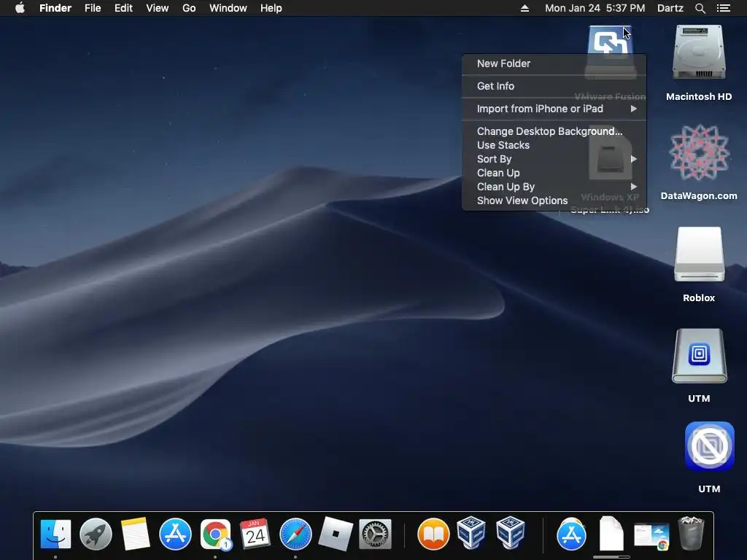Click the date and time display
The width and height of the screenshot is (747, 560).
pos(595,8)
